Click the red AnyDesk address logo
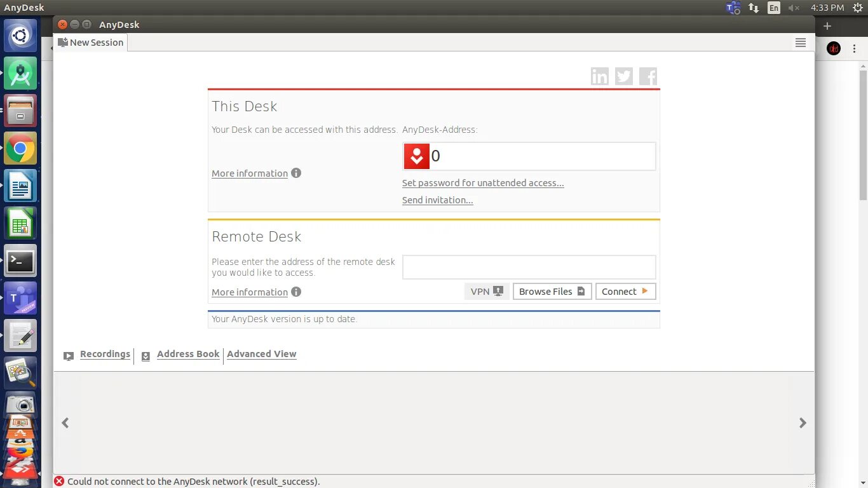This screenshot has height=488, width=868. (x=417, y=156)
